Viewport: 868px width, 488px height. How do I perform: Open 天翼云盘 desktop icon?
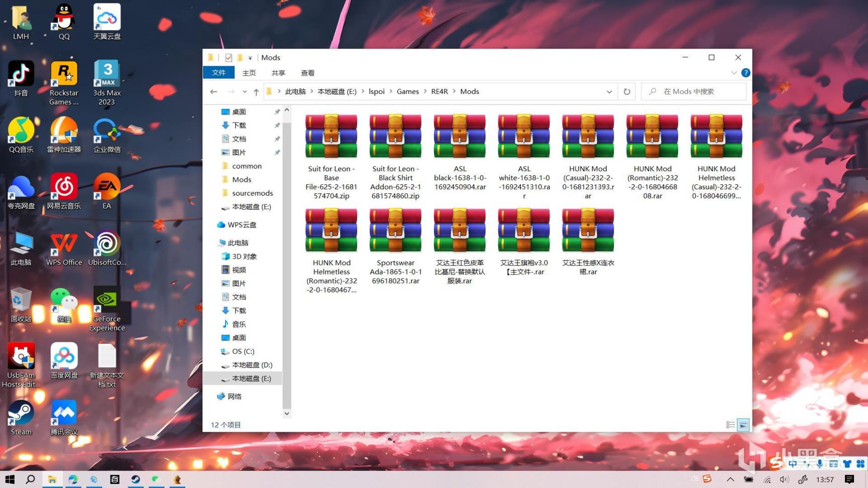(106, 22)
